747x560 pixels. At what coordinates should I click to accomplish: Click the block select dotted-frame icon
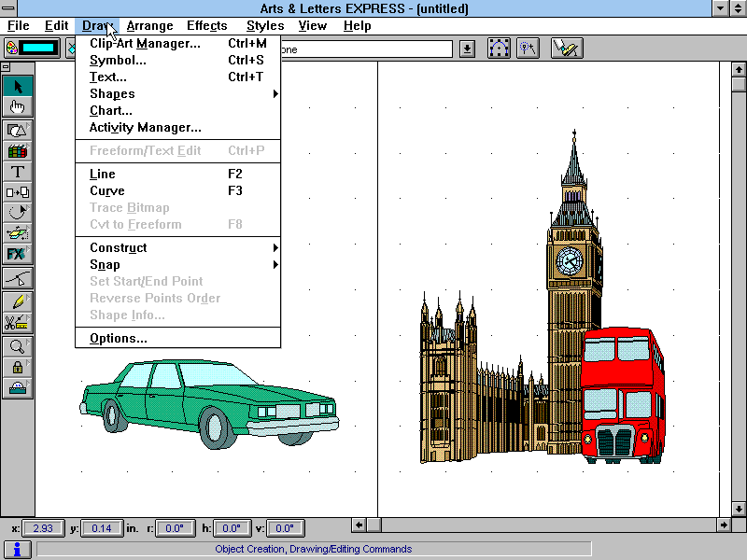point(499,49)
